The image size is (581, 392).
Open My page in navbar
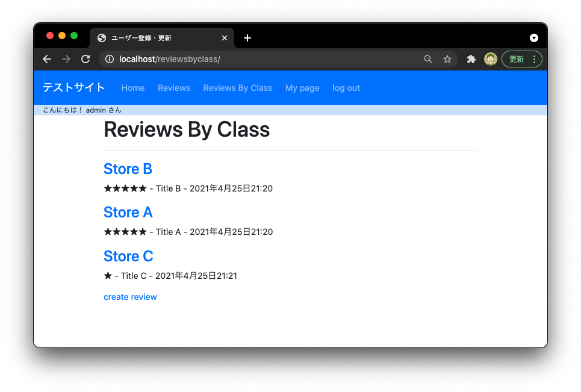coord(302,88)
